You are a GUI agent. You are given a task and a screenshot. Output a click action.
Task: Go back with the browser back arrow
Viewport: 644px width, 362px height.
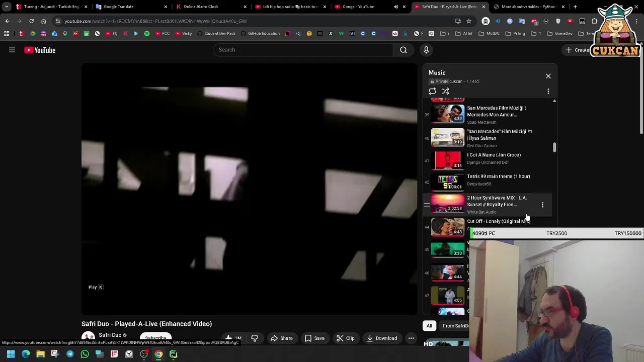tap(7, 21)
